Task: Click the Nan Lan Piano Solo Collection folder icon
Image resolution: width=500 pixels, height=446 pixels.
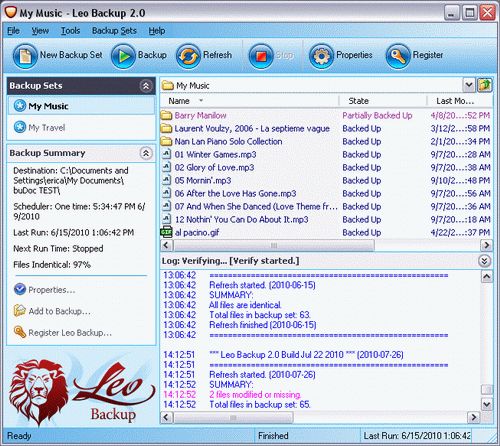Action: [x=166, y=142]
